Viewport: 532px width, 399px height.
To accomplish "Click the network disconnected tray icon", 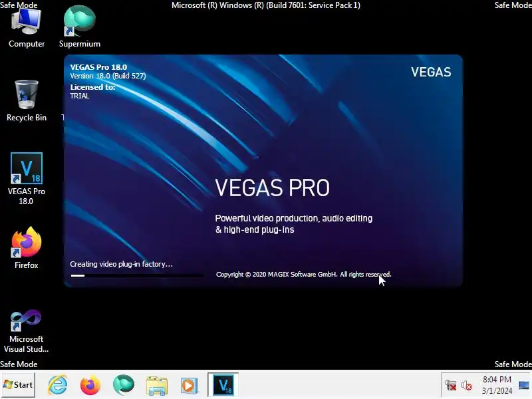I will pyautogui.click(x=451, y=386).
